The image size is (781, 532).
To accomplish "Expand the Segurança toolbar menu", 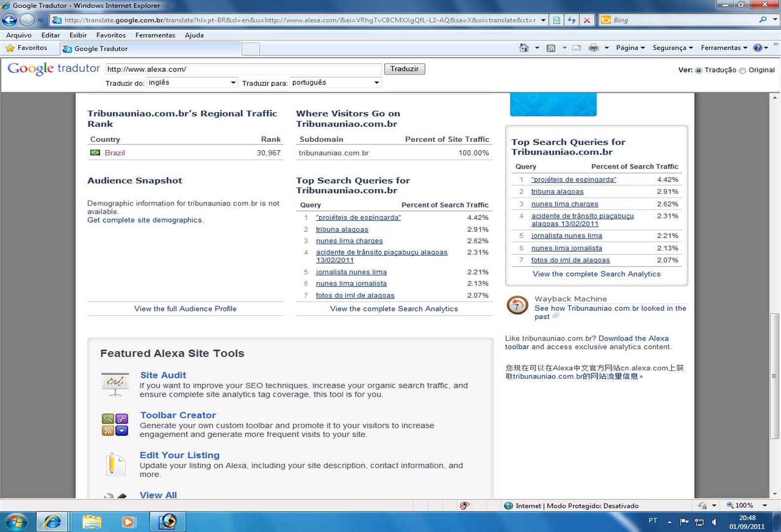I will point(673,48).
